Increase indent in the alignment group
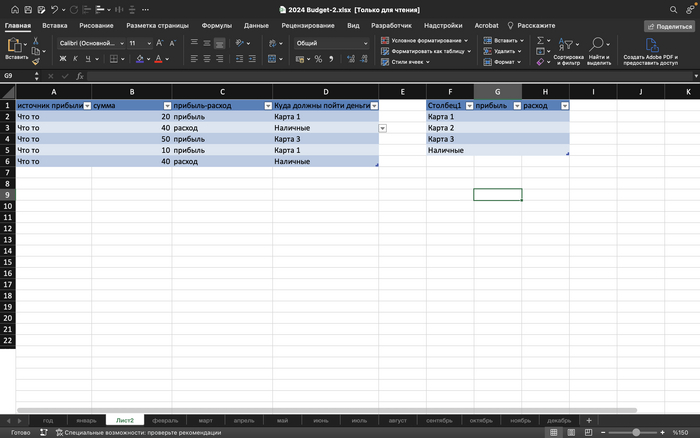 252,59
